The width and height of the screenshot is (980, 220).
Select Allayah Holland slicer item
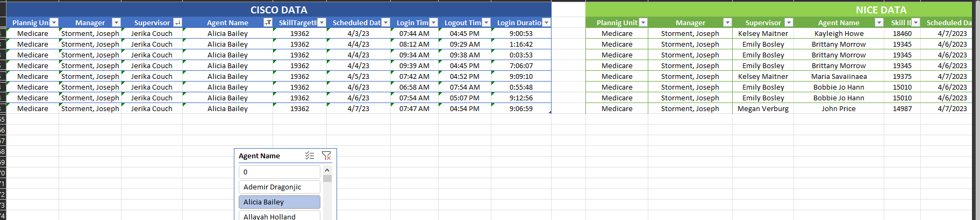[280, 216]
